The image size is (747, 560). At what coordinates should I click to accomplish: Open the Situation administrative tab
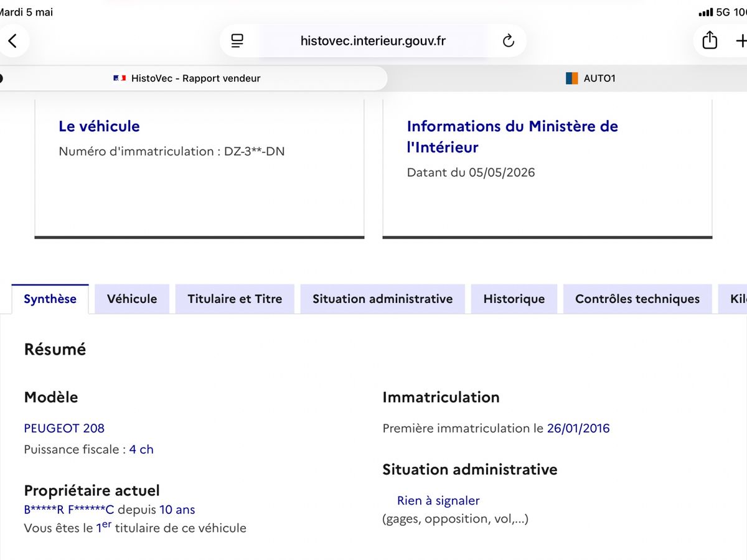383,299
